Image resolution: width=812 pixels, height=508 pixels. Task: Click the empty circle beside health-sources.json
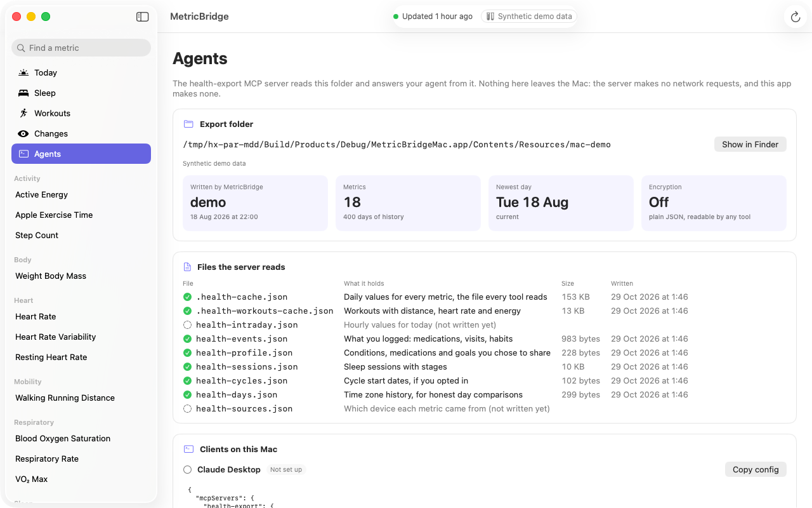(187, 408)
